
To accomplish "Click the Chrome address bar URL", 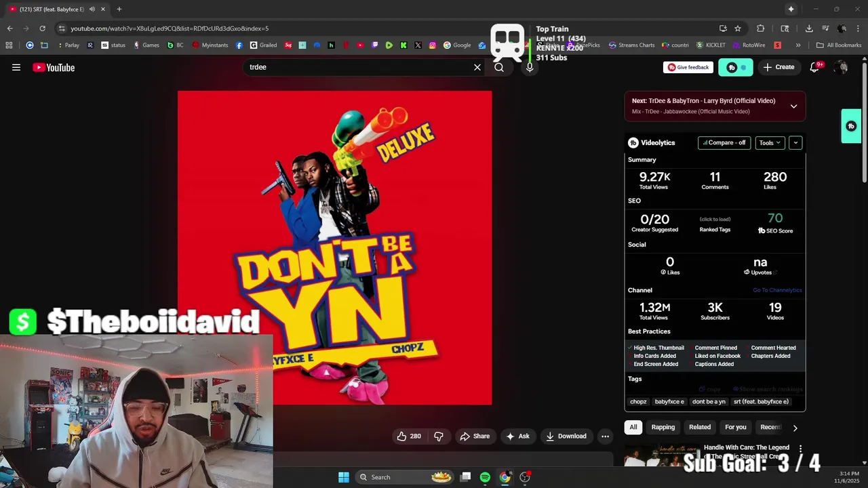I will point(170,28).
